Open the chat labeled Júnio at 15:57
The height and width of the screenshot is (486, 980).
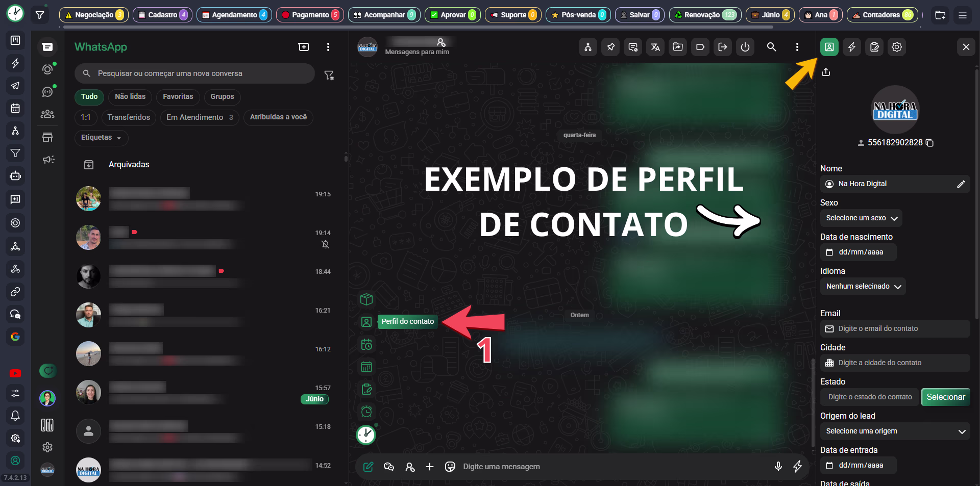[205, 393]
